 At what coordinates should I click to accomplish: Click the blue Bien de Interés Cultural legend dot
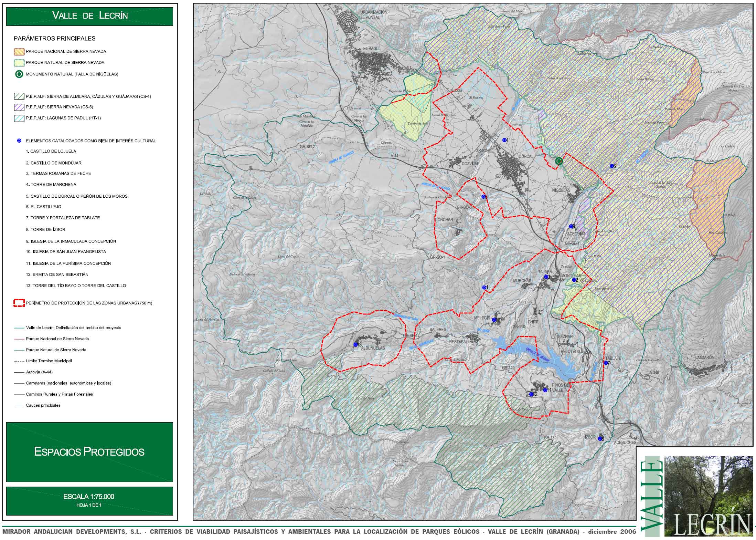point(19,141)
